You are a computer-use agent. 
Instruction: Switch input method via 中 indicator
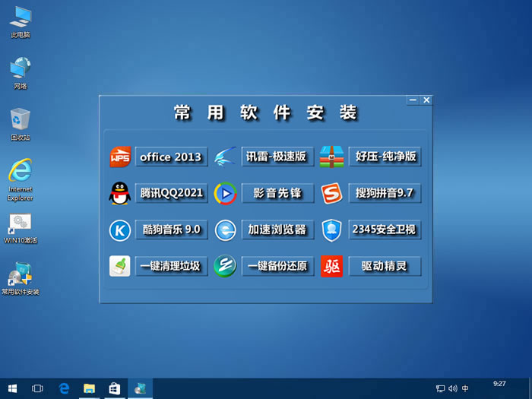point(465,389)
